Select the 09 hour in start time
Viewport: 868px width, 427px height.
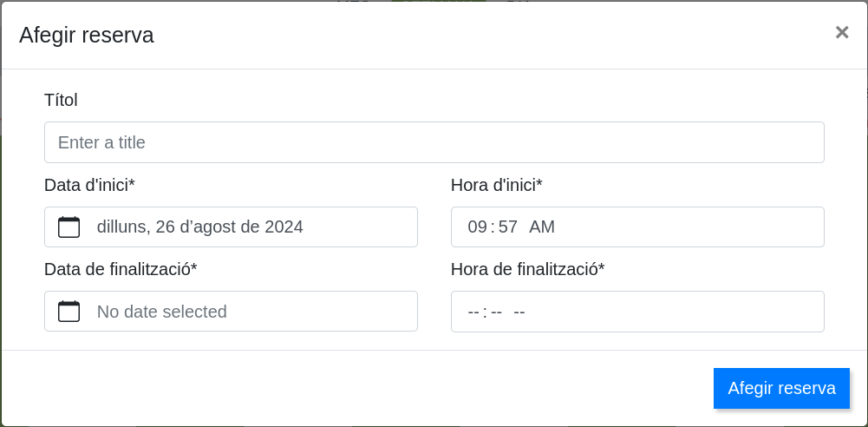coord(477,227)
